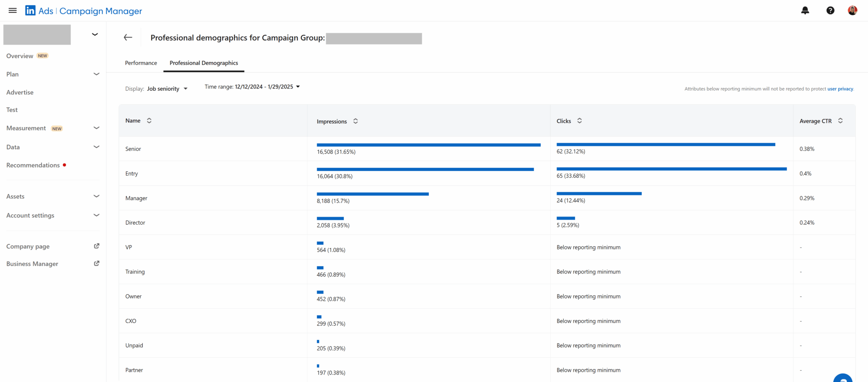Click the 16,508 (31.65%) impressions value
Image resolution: width=868 pixels, height=382 pixels.
pos(336,152)
